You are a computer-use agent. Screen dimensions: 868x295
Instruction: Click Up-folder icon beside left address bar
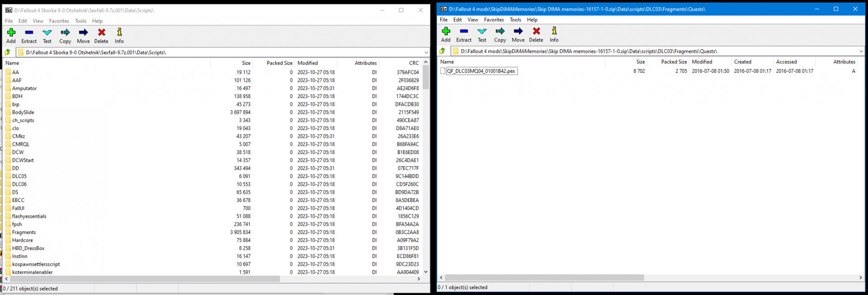pyautogui.click(x=8, y=52)
